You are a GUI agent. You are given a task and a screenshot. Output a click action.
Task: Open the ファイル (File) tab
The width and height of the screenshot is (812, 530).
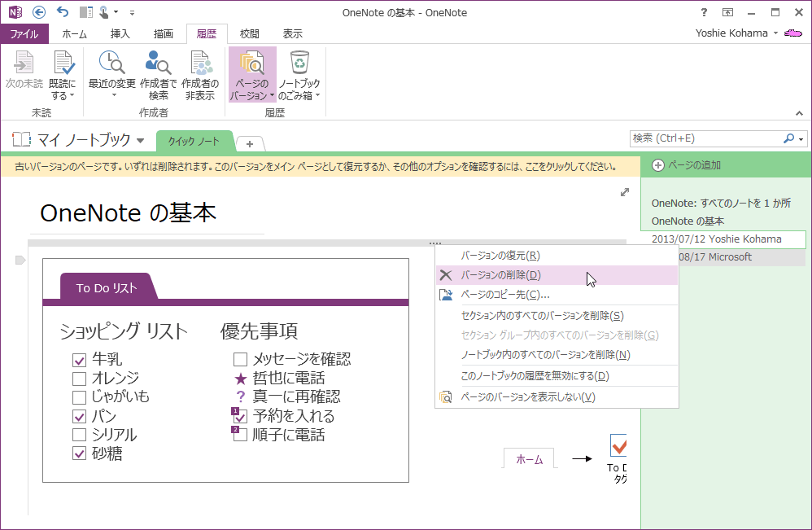[x=24, y=33]
